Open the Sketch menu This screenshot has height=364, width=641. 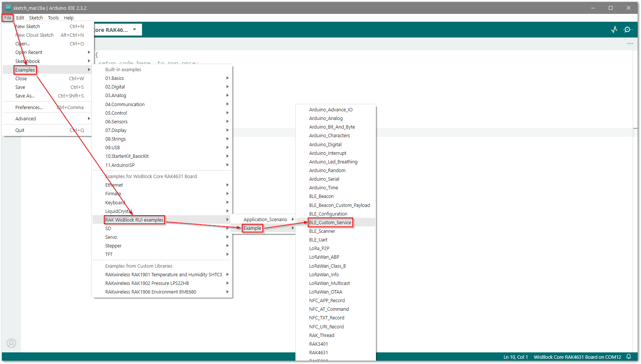point(36,18)
